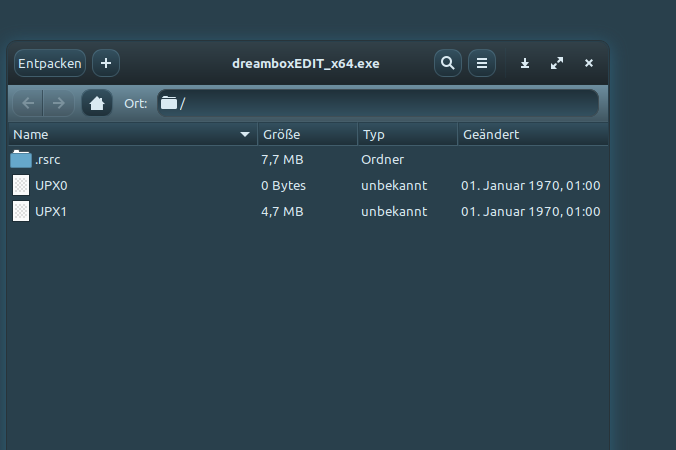Select the UPX0 file icon
The width and height of the screenshot is (676, 450).
[x=21, y=185]
